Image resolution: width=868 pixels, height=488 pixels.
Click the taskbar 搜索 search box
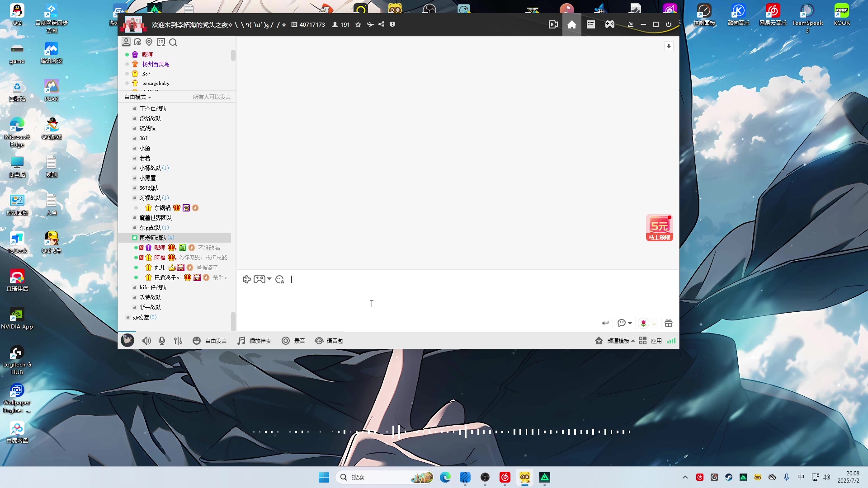[x=384, y=477]
